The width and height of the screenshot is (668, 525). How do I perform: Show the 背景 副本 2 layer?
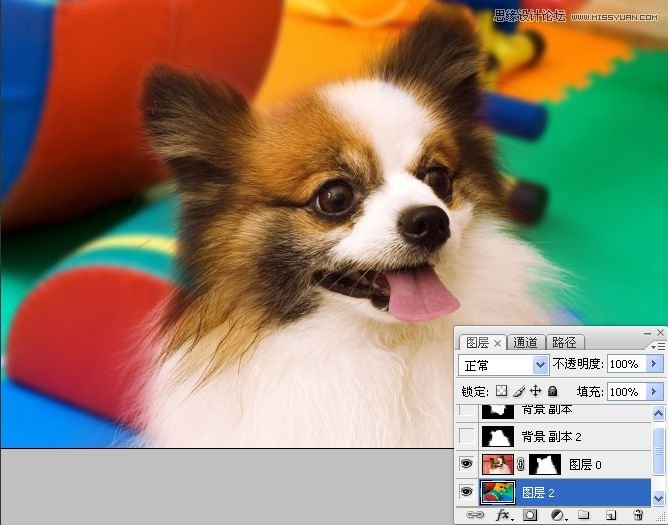[467, 436]
